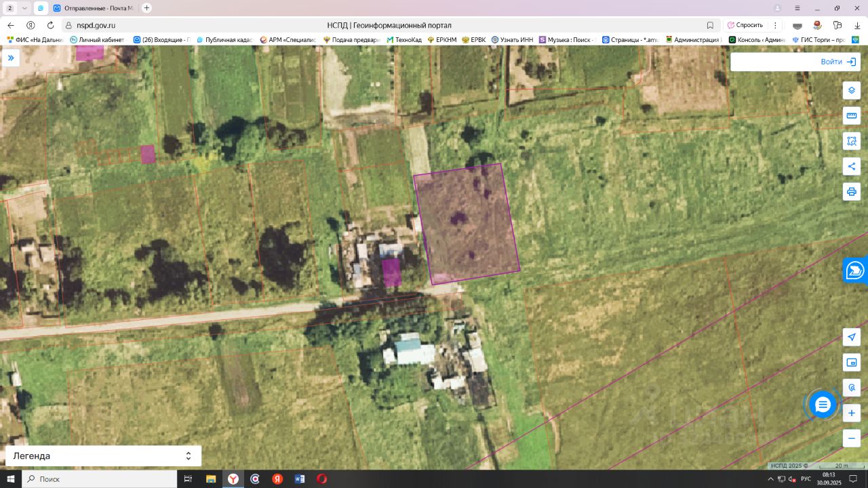The width and height of the screenshot is (868, 488).
Task: Open the ТехноКад bookmark
Action: [404, 40]
